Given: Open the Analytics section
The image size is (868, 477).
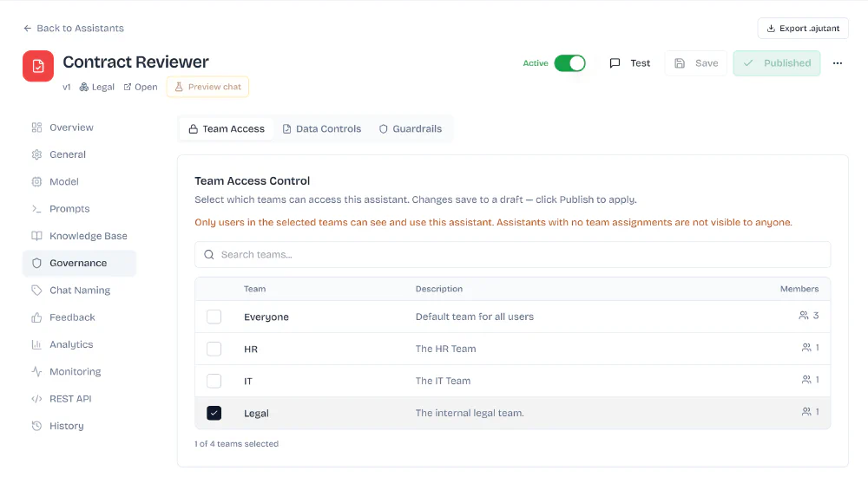Looking at the screenshot, I should click(x=79, y=344).
